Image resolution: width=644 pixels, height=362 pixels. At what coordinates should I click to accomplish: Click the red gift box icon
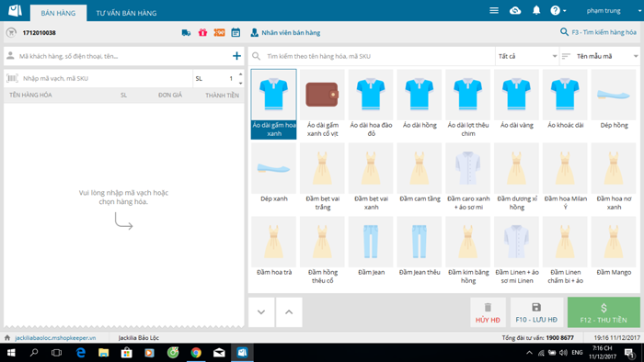[202, 32]
